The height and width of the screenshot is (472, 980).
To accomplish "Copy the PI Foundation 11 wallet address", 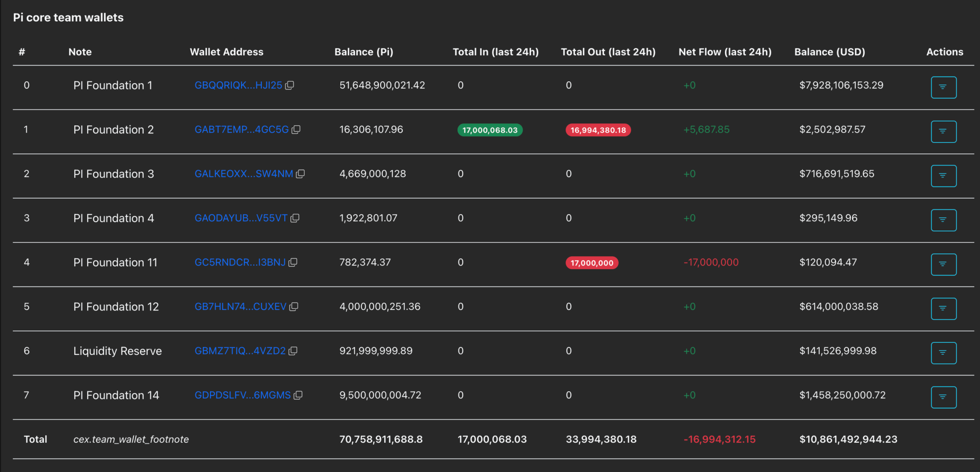I will [x=292, y=263].
